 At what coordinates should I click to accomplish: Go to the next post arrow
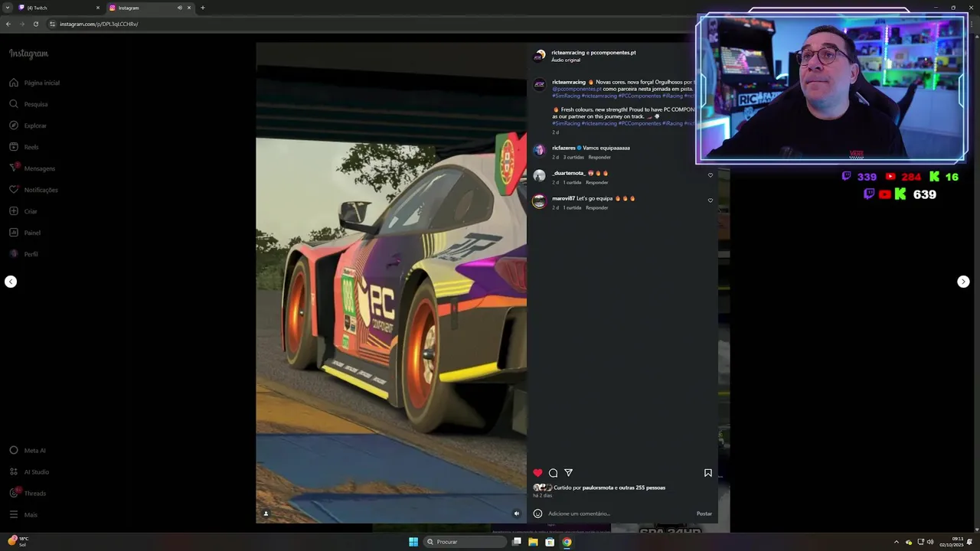pos(963,282)
